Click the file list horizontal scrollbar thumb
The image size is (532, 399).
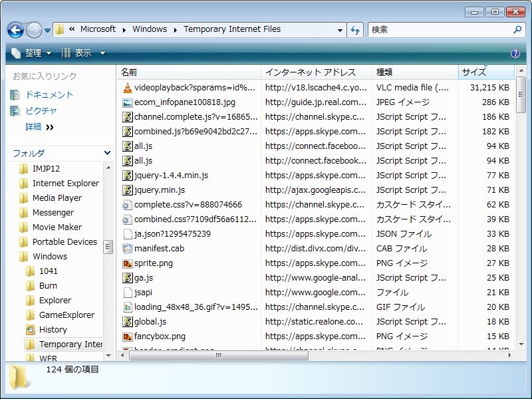tap(219, 355)
